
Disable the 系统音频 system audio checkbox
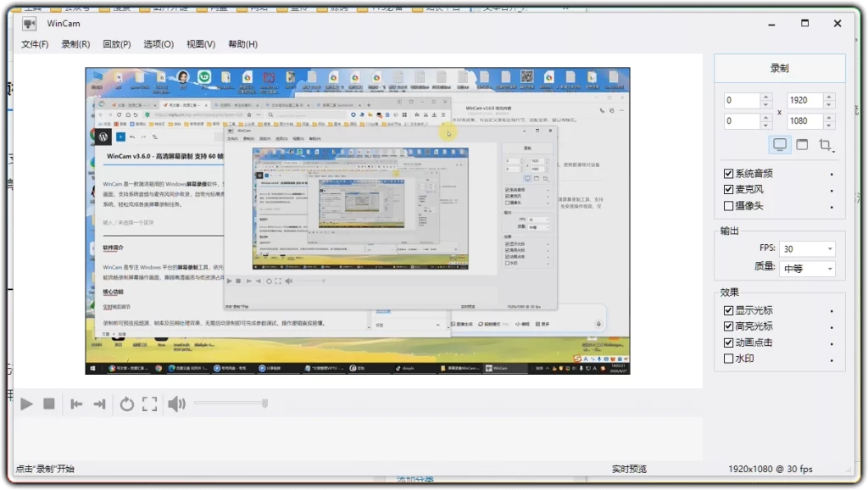(728, 173)
